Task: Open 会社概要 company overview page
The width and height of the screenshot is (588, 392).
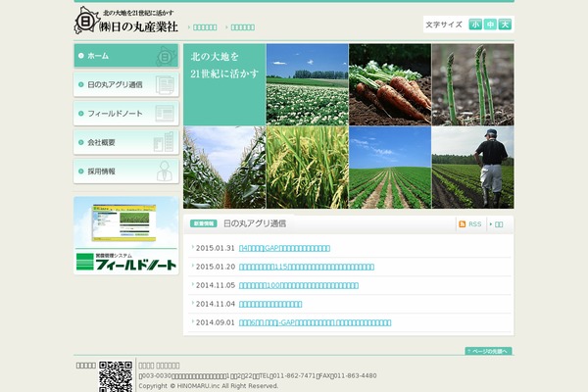Action: [126, 142]
